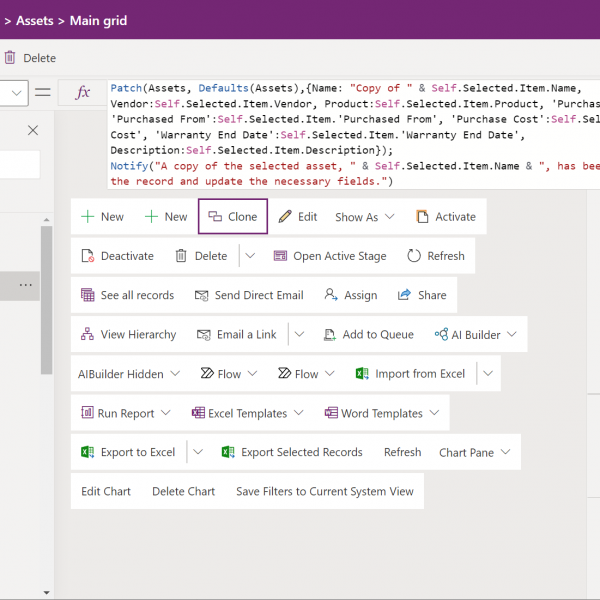Expand the chevron next to Email a Link
Image resolution: width=600 pixels, height=600 pixels.
click(x=299, y=334)
